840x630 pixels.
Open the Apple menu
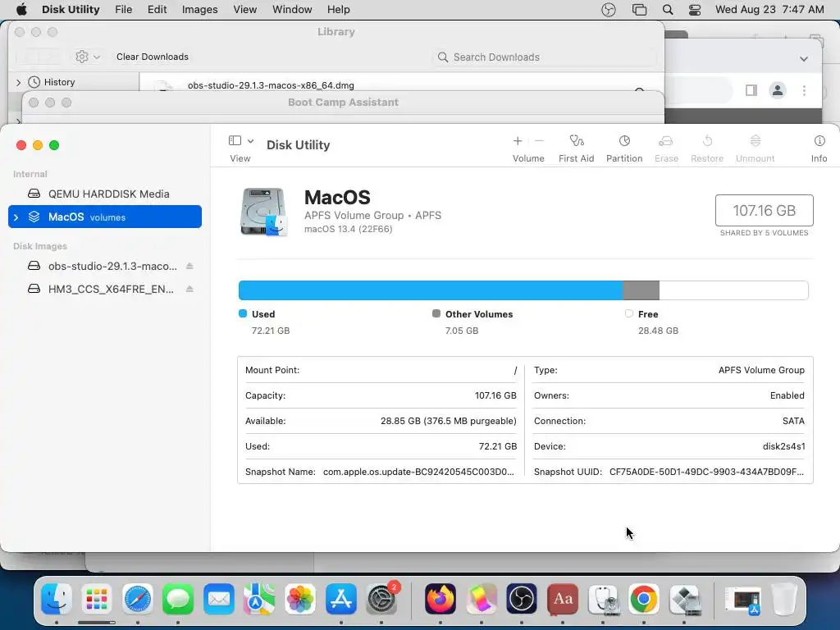21,10
